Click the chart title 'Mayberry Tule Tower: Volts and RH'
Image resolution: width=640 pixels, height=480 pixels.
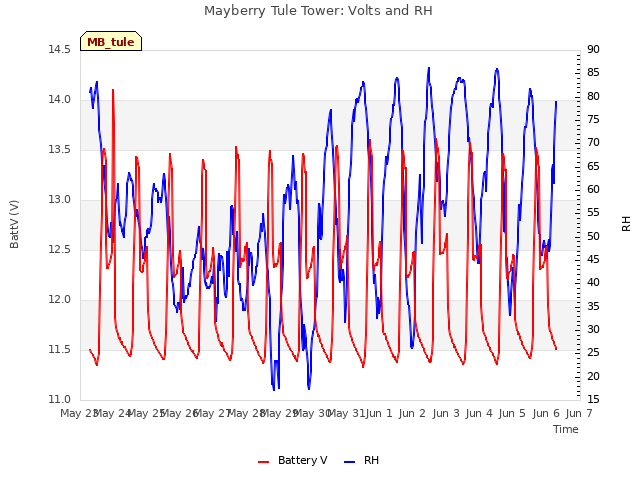(x=318, y=10)
